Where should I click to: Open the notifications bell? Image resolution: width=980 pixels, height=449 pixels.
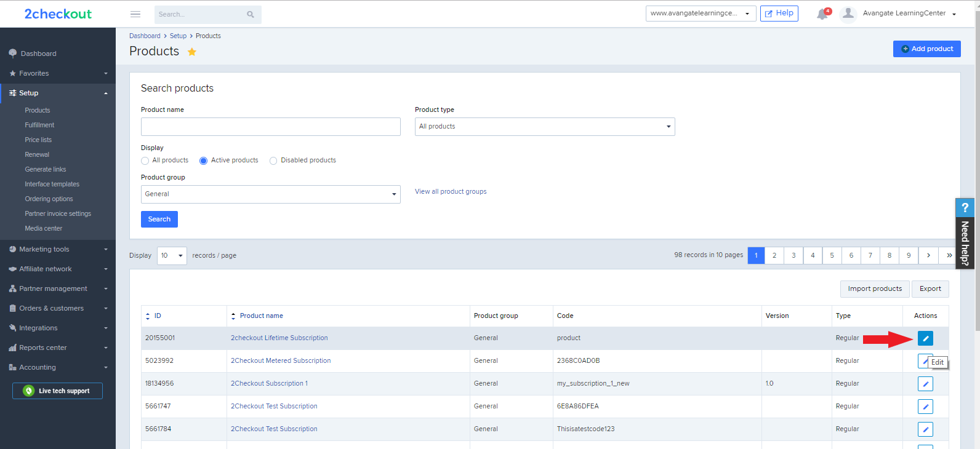(822, 14)
